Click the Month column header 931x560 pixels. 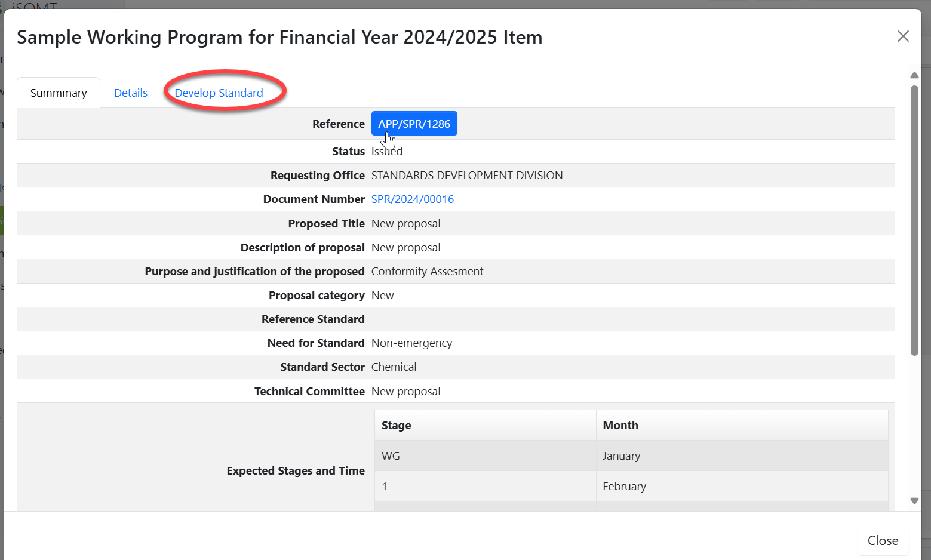coord(620,426)
